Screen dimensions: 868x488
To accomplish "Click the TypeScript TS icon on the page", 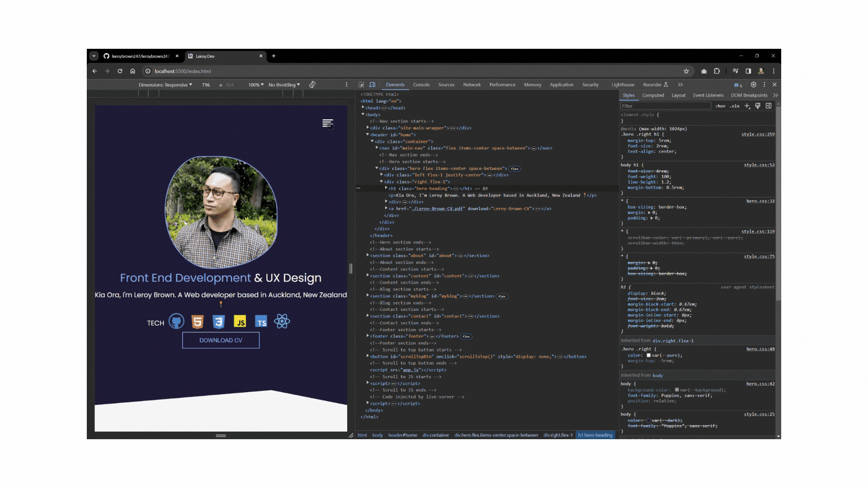I will [x=261, y=322].
